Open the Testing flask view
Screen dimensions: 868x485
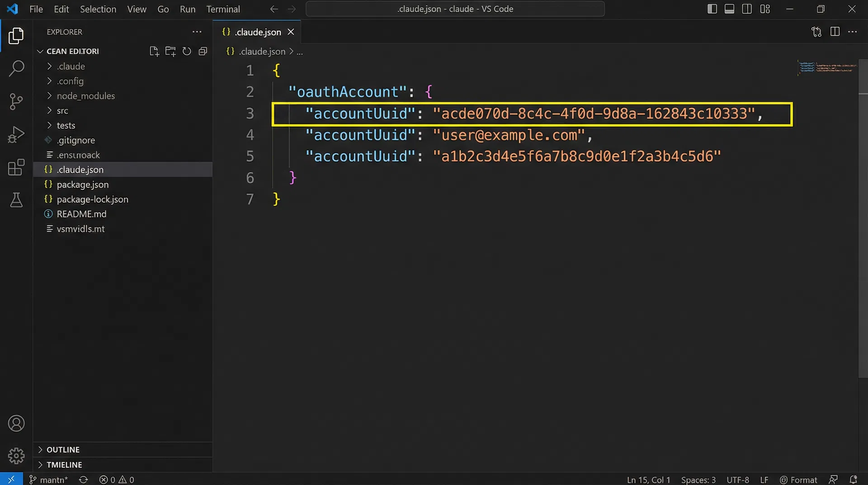[16, 200]
